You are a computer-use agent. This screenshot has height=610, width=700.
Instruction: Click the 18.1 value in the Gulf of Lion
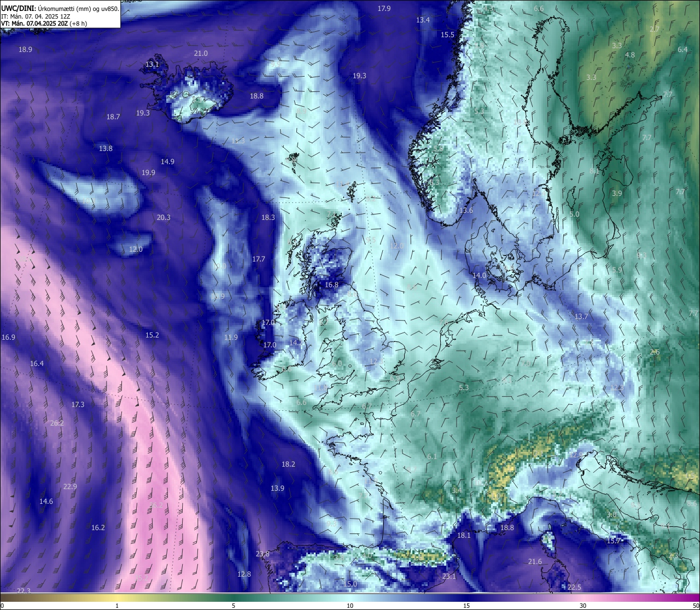[x=464, y=535]
